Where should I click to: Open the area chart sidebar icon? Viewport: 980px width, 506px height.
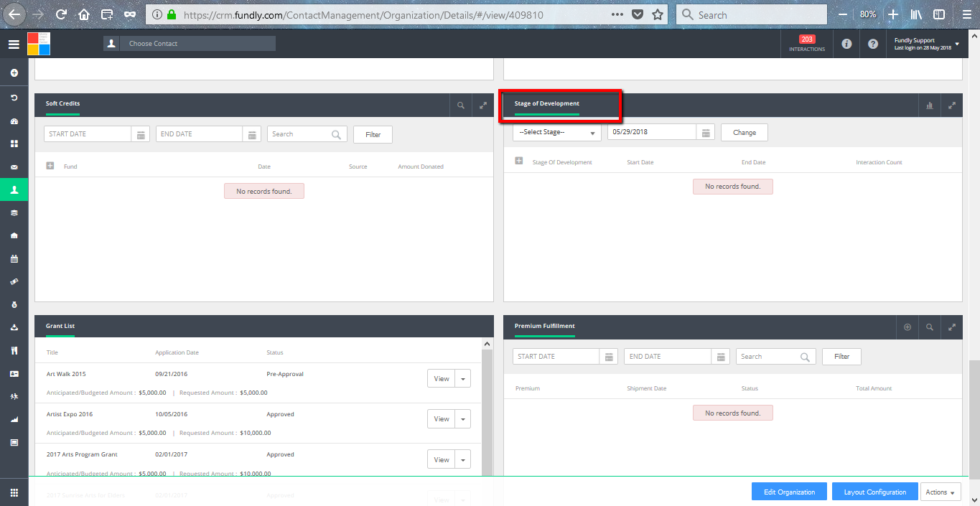(14, 419)
